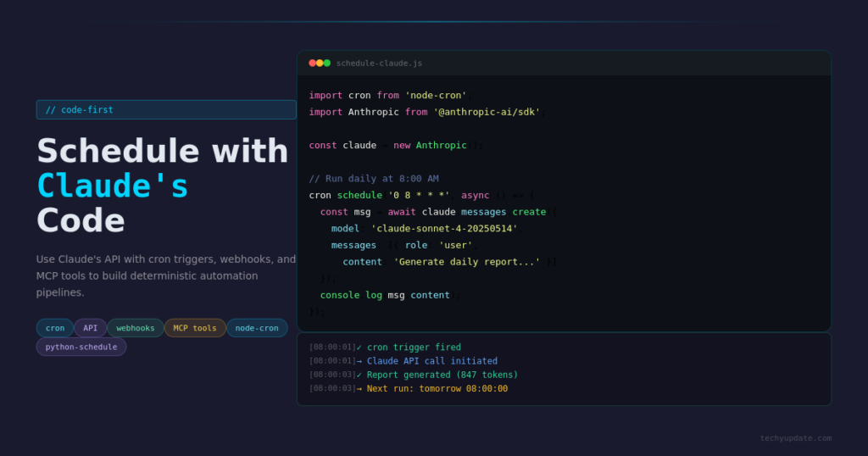868x456 pixels.
Task: Click the "const claude" declaration line
Action: click(396, 145)
